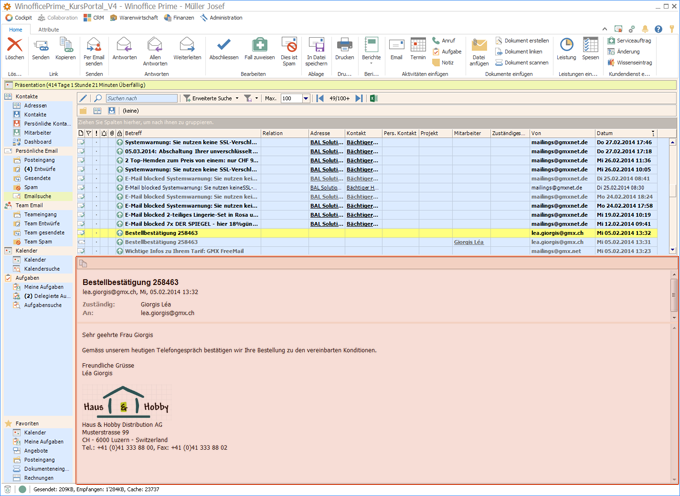Open the Cockpit module
This screenshot has height=496, width=680.
pos(19,18)
